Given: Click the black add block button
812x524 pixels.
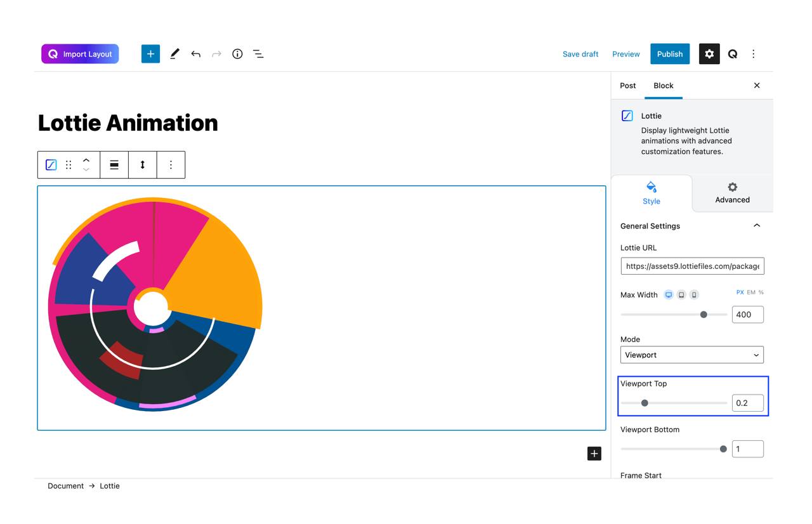Looking at the screenshot, I should point(594,454).
